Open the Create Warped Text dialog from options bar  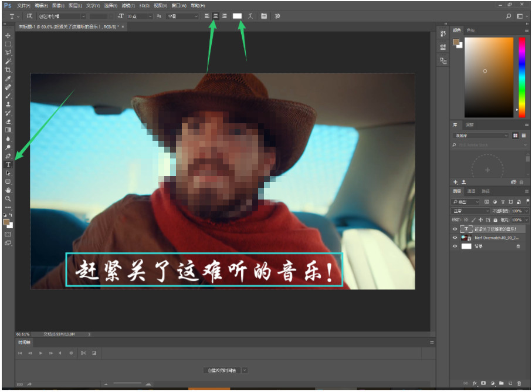pos(250,16)
